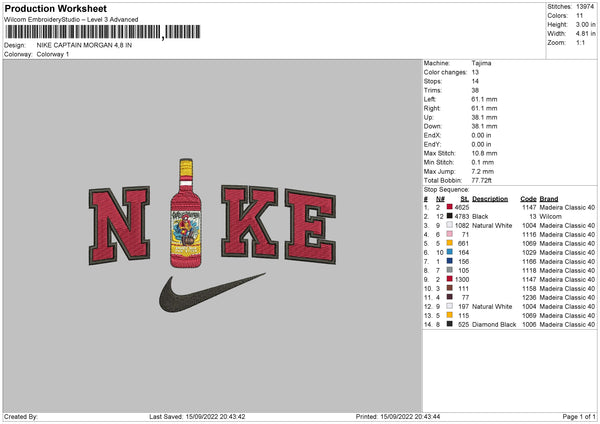Click the pink swatch in stop row 4
The width and height of the screenshot is (600, 424).
450,234
